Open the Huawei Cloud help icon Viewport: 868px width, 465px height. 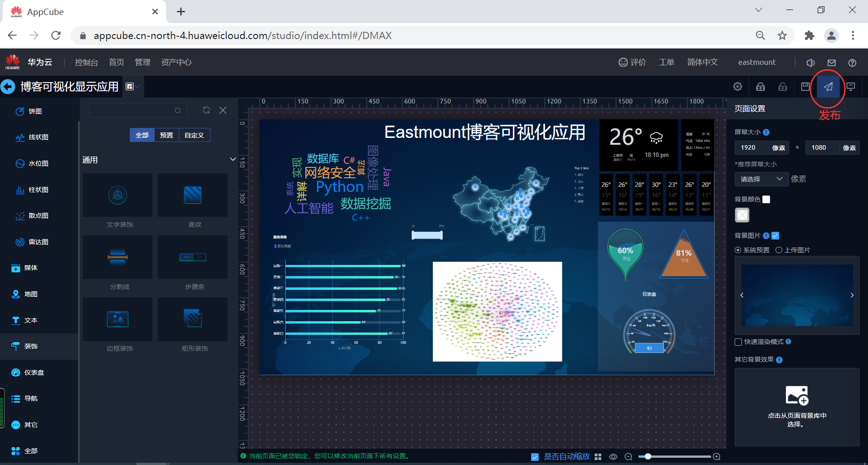(852, 63)
